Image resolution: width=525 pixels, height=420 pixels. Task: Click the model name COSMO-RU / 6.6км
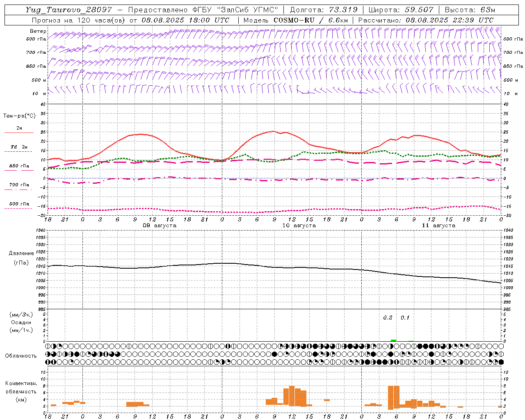point(311,20)
